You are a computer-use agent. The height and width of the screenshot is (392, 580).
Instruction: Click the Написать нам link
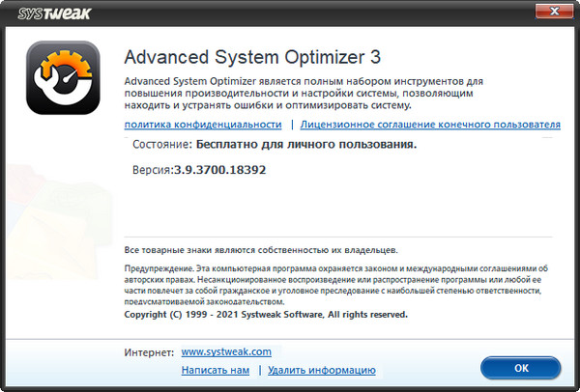[x=216, y=370]
